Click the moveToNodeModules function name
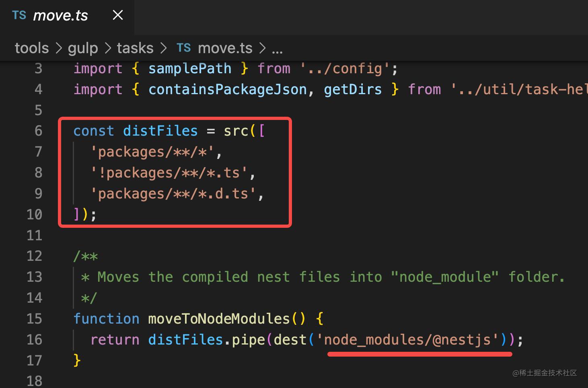Image resolution: width=588 pixels, height=388 pixels. pos(219,319)
